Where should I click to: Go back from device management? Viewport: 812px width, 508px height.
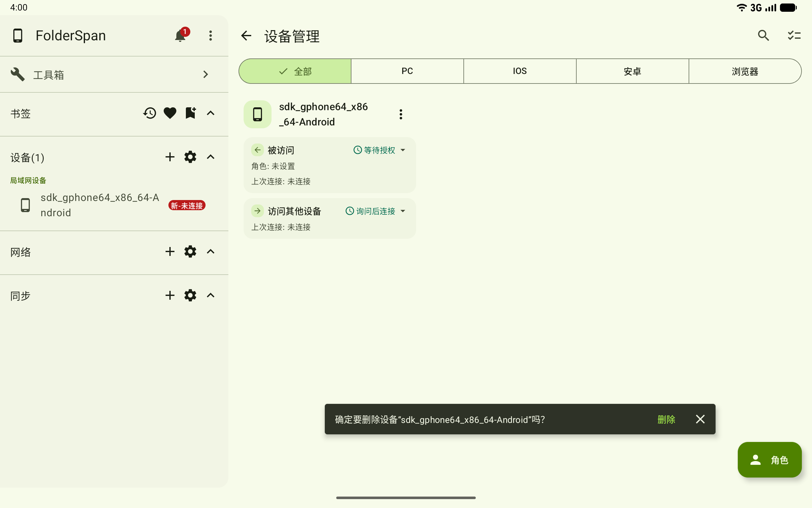click(246, 36)
